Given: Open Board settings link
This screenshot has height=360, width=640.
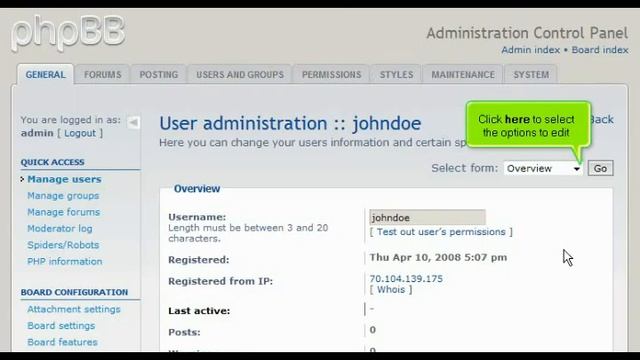Looking at the screenshot, I should pyautogui.click(x=61, y=326).
